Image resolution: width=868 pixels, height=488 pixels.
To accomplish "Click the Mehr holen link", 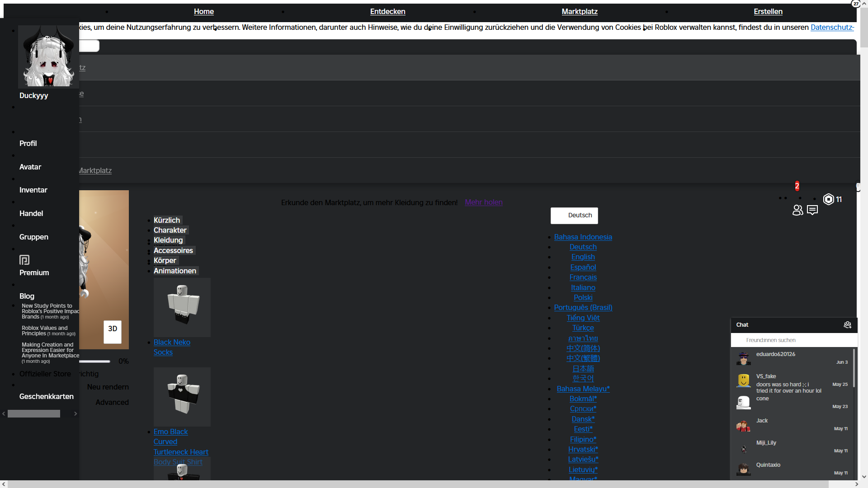I will pyautogui.click(x=483, y=202).
